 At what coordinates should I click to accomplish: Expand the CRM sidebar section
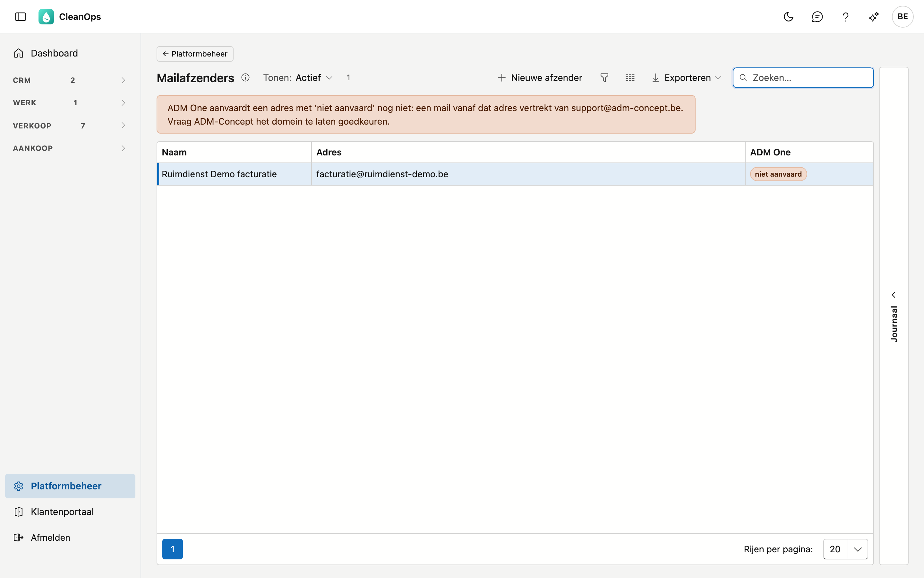[70, 80]
